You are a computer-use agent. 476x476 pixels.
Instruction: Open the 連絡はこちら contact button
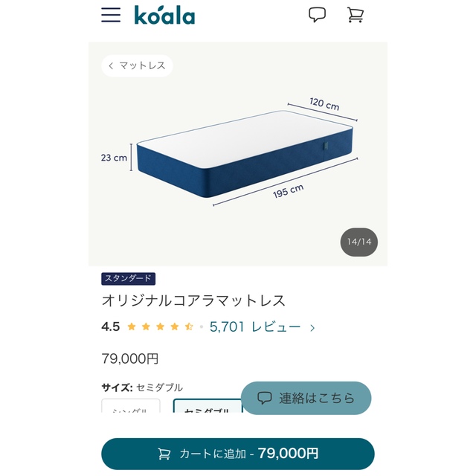[x=306, y=398]
